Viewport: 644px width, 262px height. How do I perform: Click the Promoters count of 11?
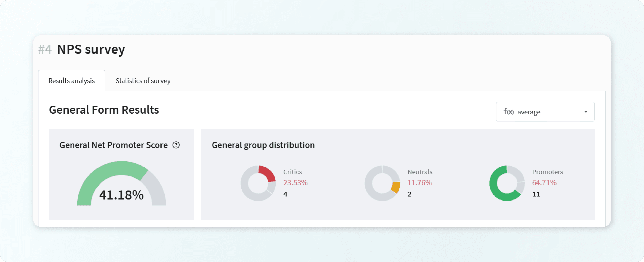[536, 194]
